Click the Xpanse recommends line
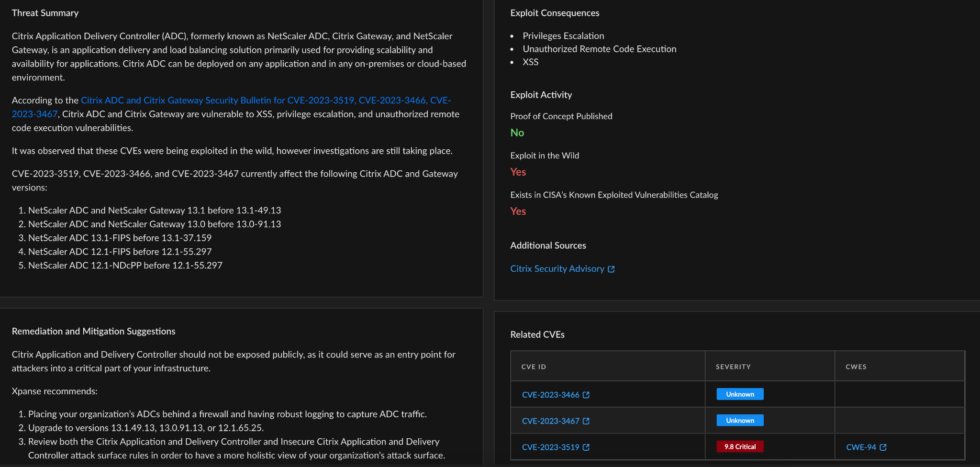980x467 pixels. [x=55, y=391]
